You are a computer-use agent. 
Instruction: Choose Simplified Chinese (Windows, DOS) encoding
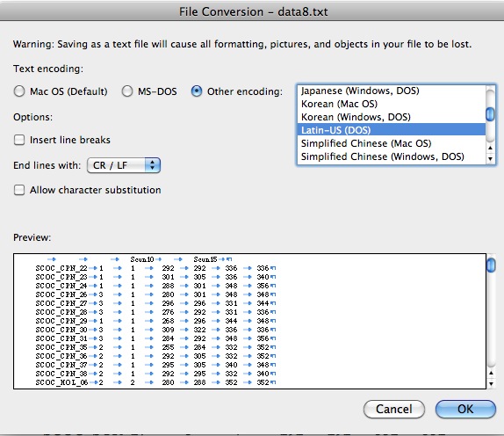pyautogui.click(x=391, y=156)
